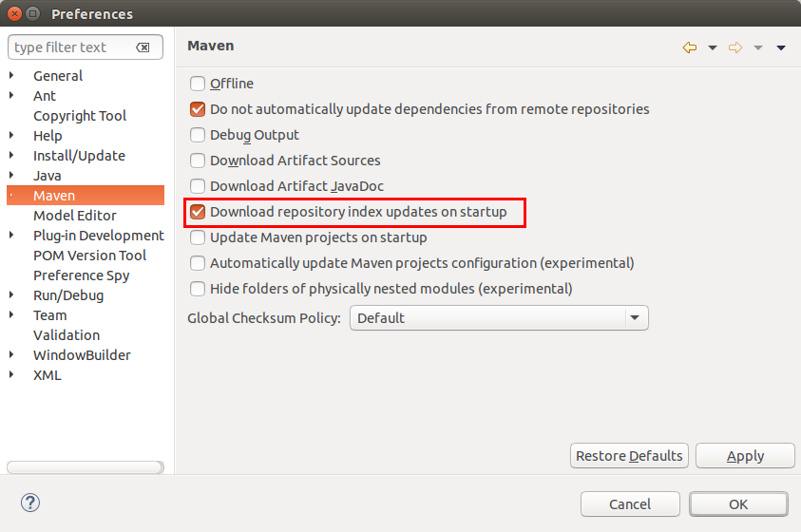Check Download Artifact JavaDoc

[198, 186]
